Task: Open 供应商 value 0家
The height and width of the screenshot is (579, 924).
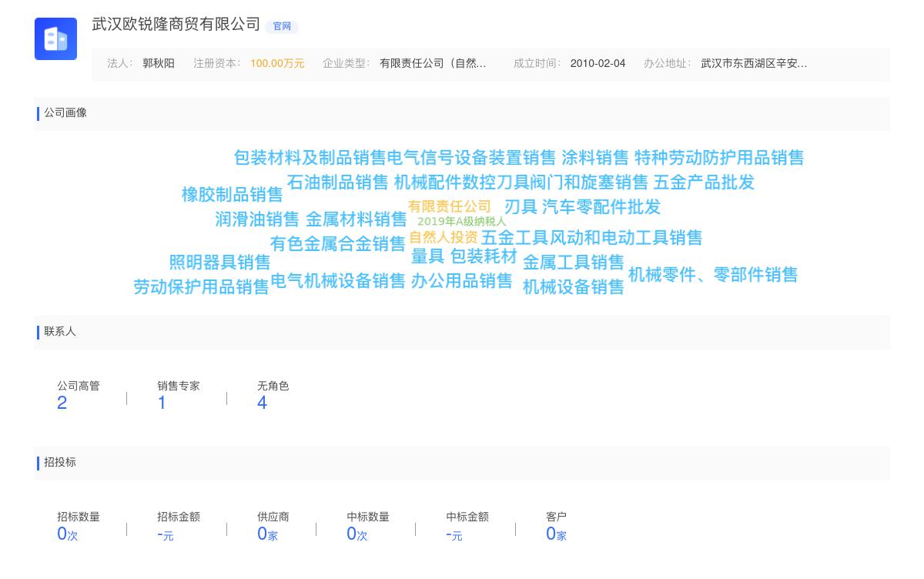Action: pos(267,534)
